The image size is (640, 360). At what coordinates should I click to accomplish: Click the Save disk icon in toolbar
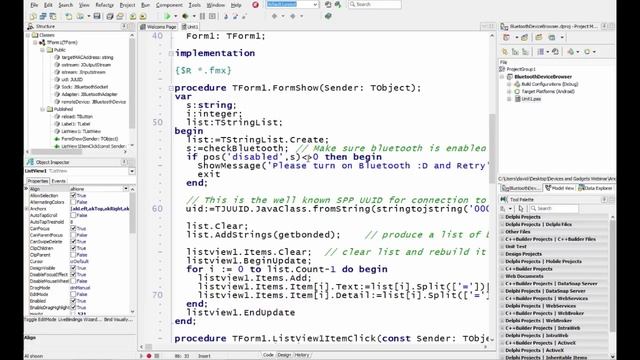(x=97, y=16)
